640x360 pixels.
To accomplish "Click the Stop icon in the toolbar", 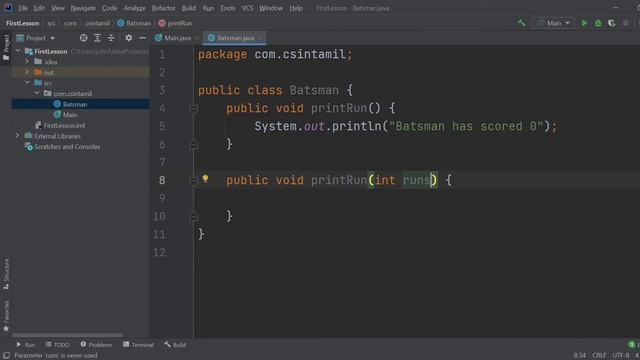I will (625, 23).
